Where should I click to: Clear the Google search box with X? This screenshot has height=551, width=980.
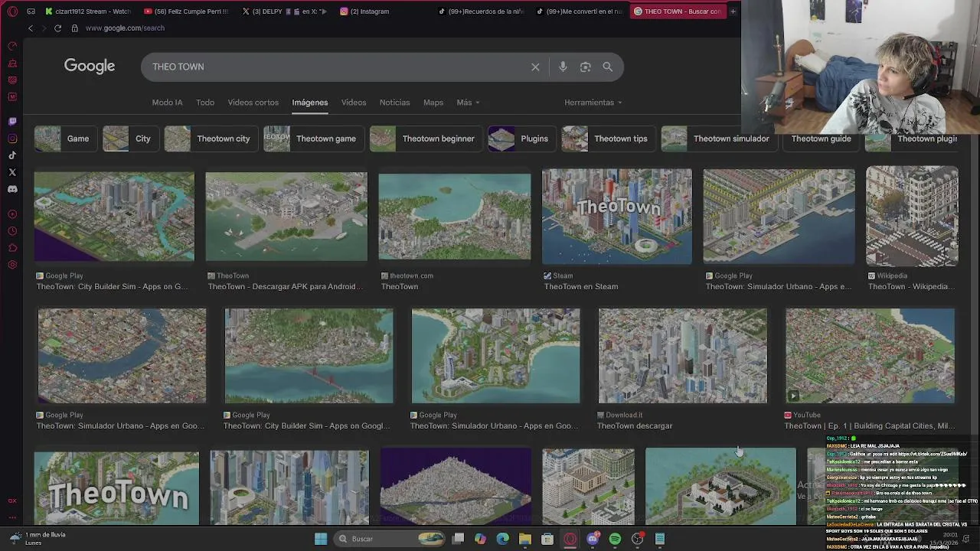click(x=535, y=67)
